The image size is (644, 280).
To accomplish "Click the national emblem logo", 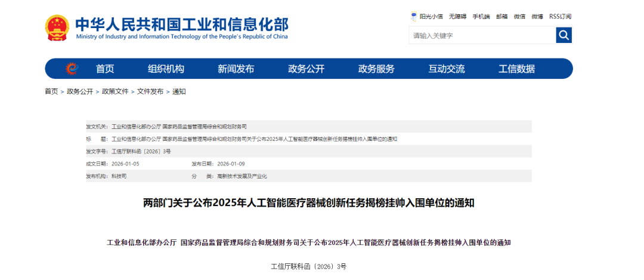I will [x=57, y=27].
